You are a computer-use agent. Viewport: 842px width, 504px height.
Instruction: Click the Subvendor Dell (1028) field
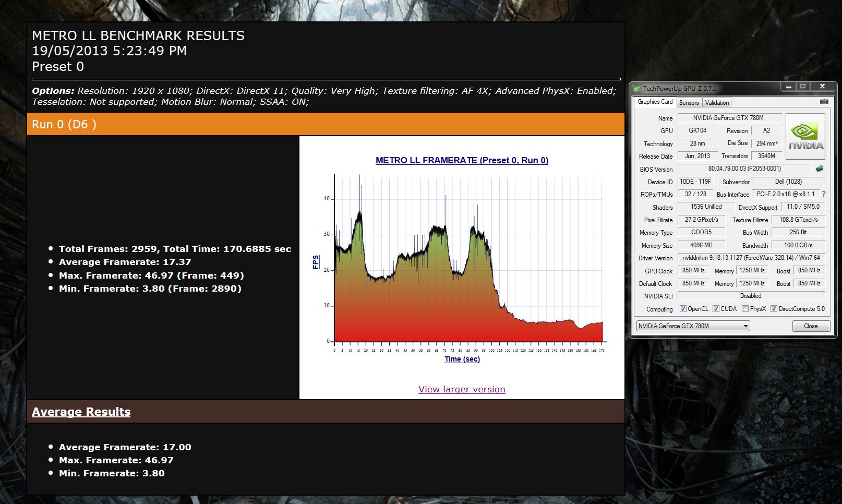[x=788, y=182]
